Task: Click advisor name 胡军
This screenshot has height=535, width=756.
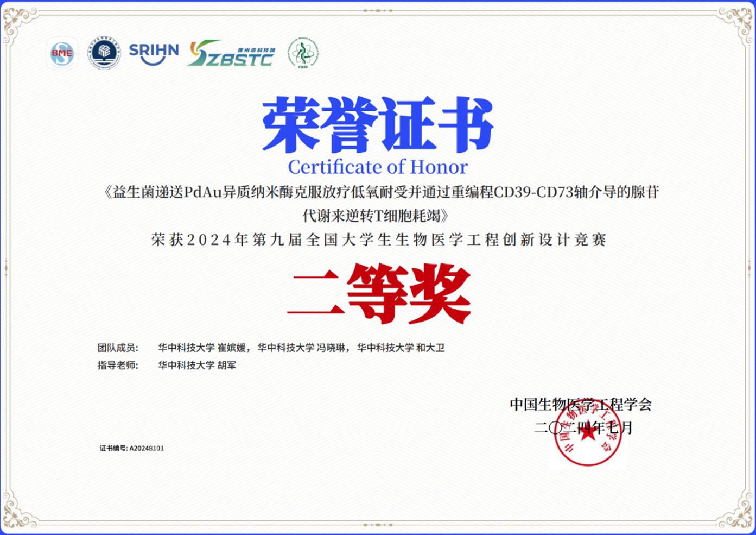Action: (227, 366)
